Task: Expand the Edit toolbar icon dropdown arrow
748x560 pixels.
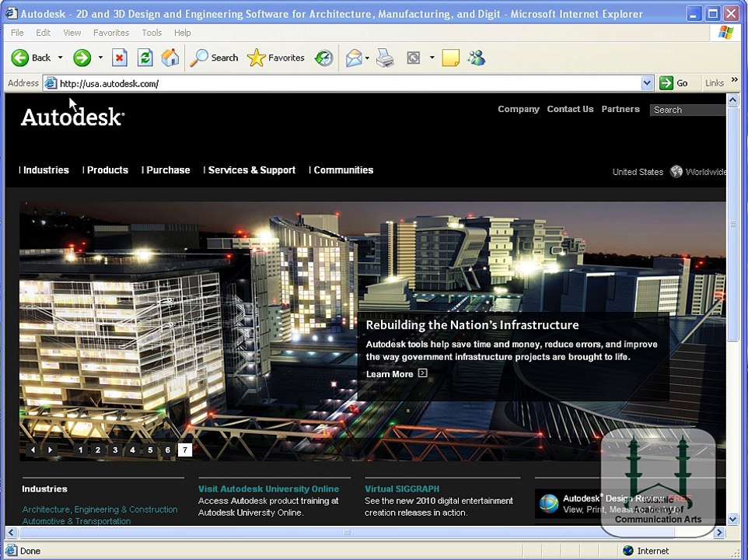Action: pos(432,58)
